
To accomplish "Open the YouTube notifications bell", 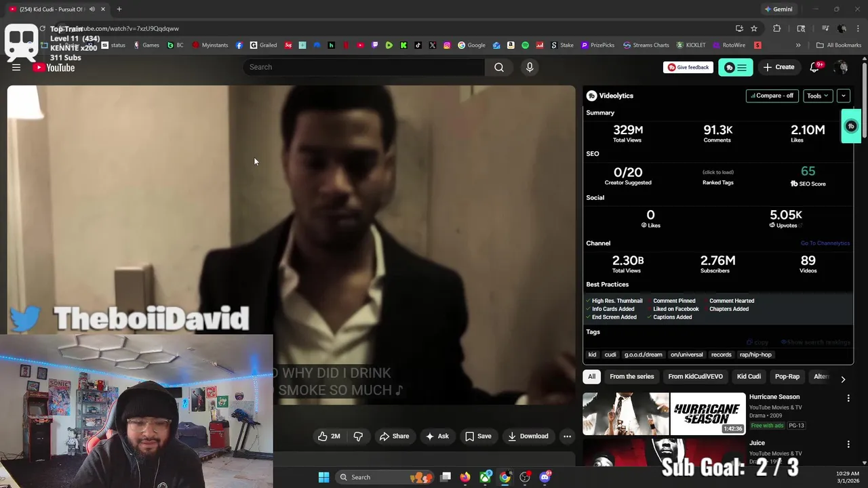I will [814, 67].
